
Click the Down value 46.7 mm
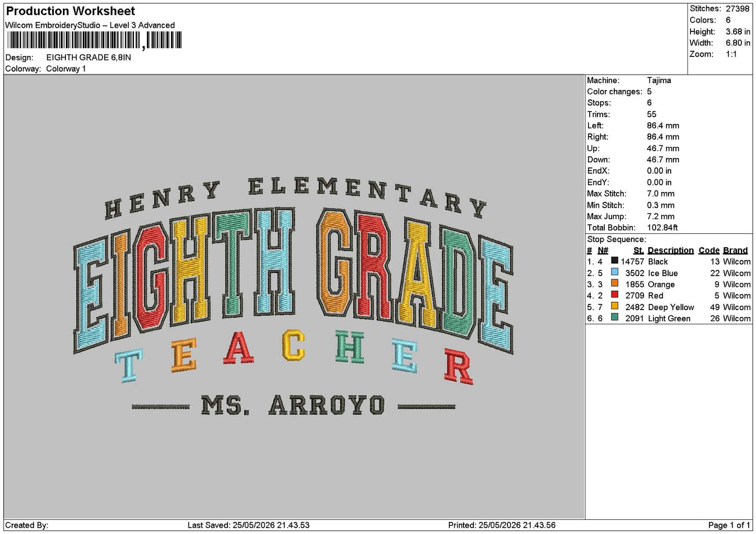pos(663,160)
